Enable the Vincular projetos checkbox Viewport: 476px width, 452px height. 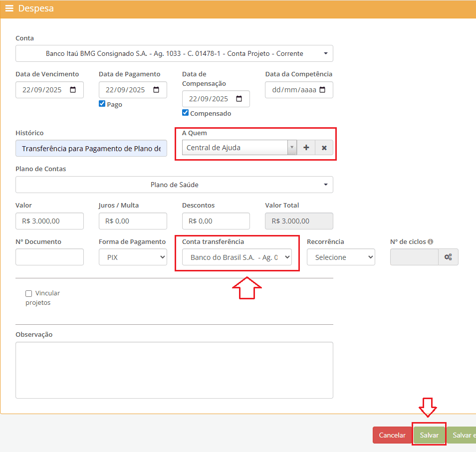point(29,293)
